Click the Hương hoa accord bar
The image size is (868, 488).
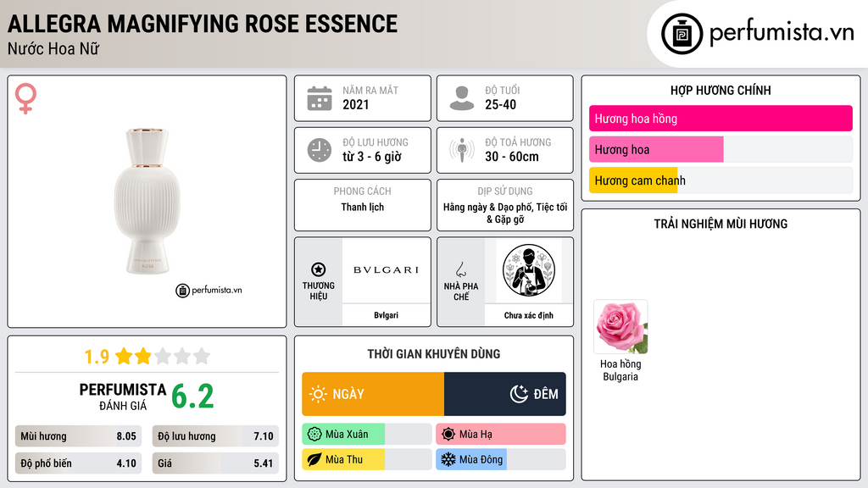point(721,149)
